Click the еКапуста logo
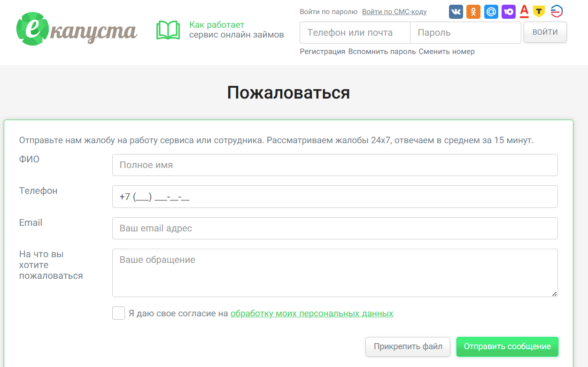The height and width of the screenshot is (367, 588). (x=76, y=29)
